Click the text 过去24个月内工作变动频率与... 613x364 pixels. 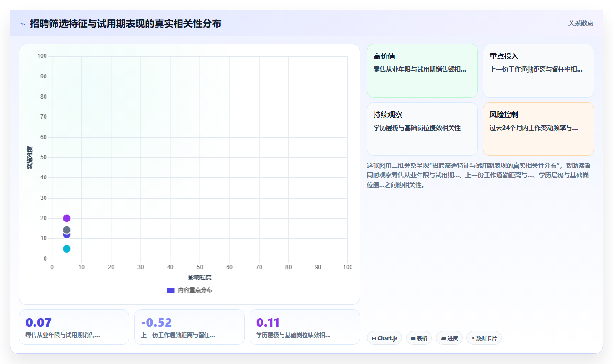(x=534, y=128)
